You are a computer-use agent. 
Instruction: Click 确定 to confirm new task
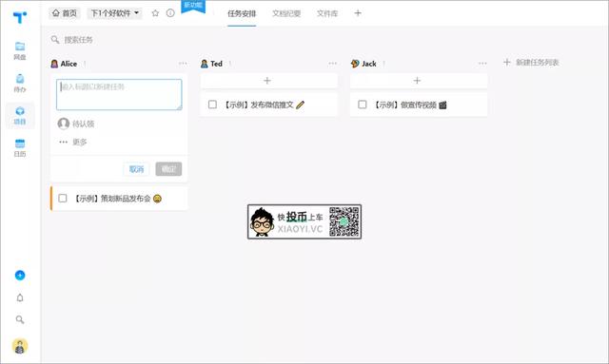(168, 169)
